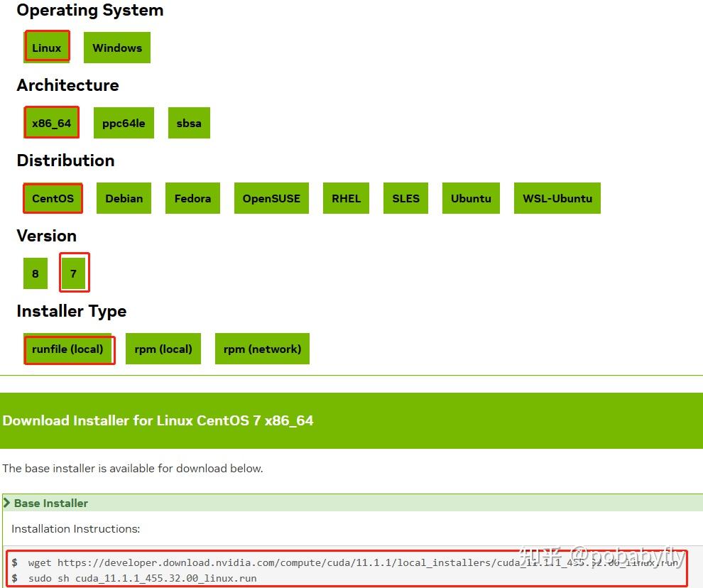Image resolution: width=703 pixels, height=588 pixels.
Task: Select version 7 of CentOS
Action: tap(74, 273)
